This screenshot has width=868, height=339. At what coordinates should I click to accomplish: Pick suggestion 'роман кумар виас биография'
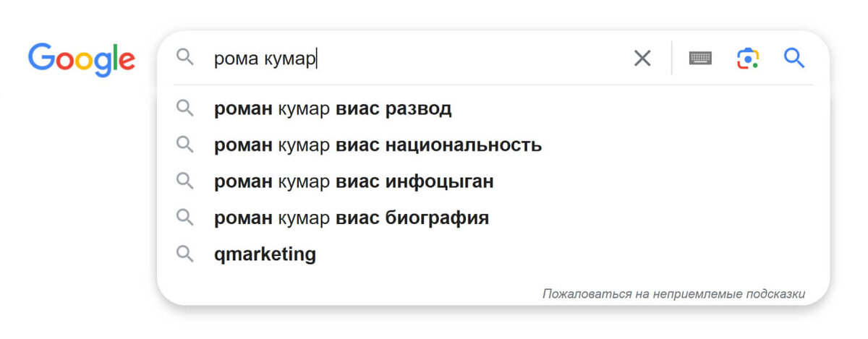[493, 217]
